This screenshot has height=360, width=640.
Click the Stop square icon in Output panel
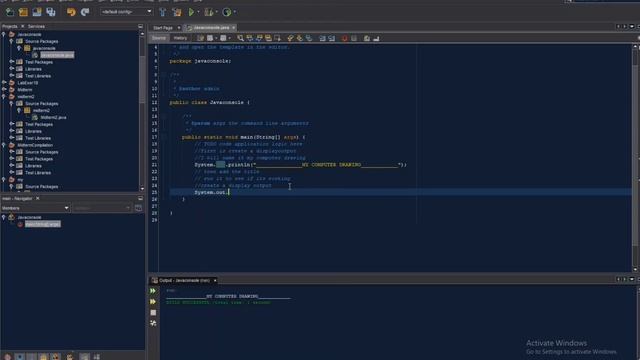153,313
